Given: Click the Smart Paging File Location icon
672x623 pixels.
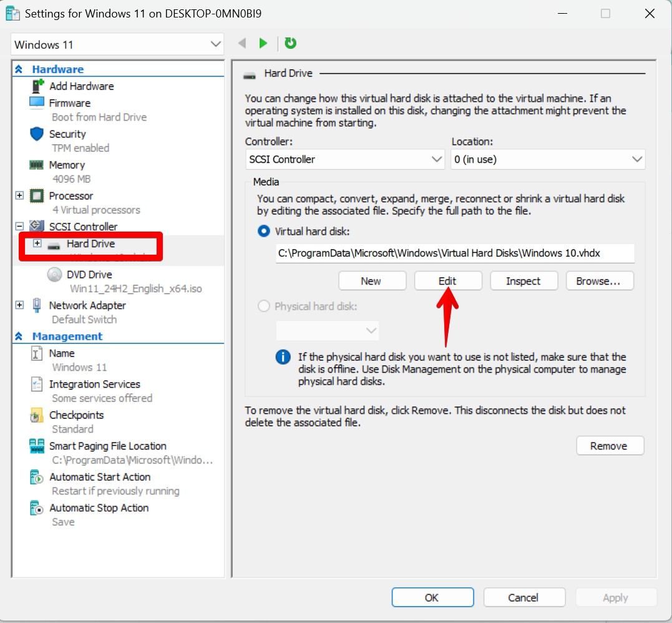Looking at the screenshot, I should 37,446.
